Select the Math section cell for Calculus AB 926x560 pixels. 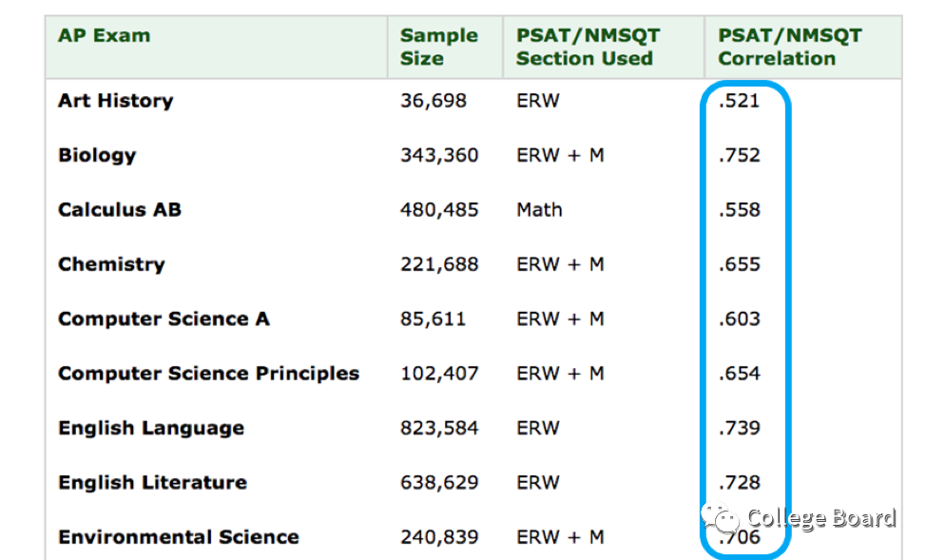point(539,210)
